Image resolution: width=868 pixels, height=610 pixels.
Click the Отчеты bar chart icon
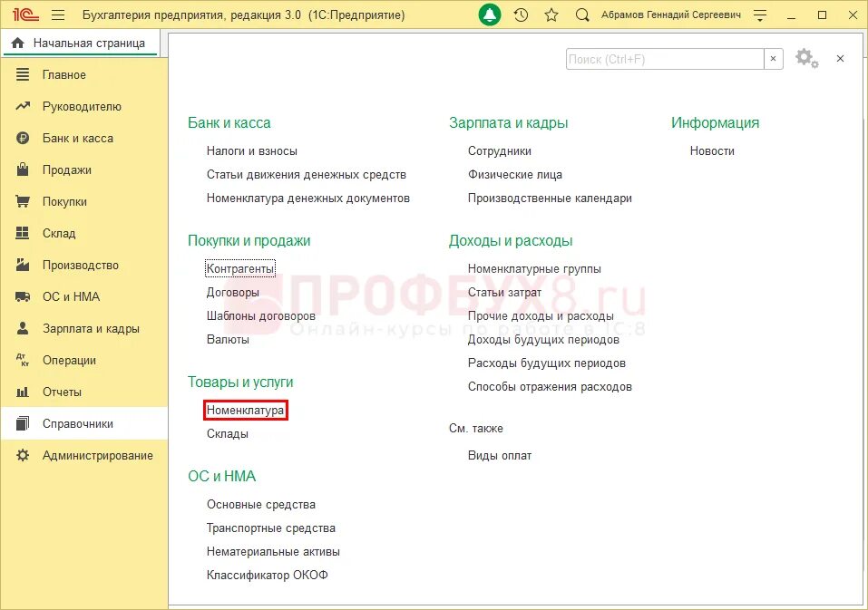click(x=23, y=392)
